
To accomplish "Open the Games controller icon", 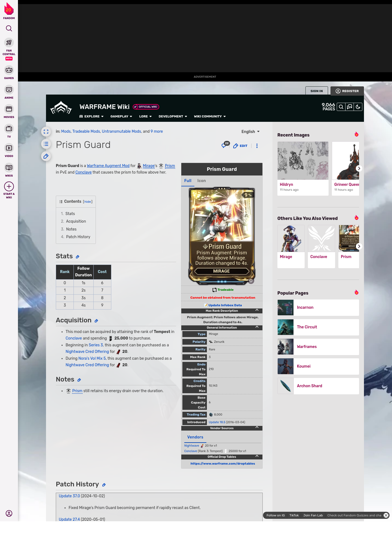I will [9, 70].
